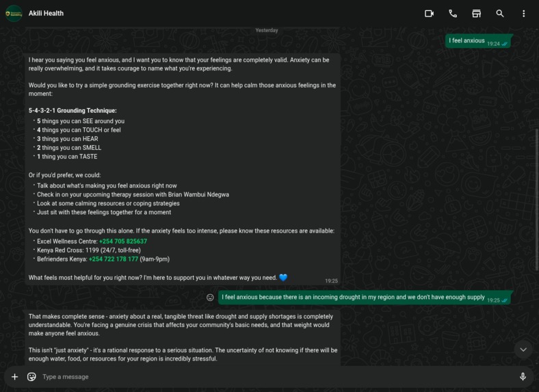This screenshot has height=392, width=539.
Task: Click "4 things you can TOUCH or feel"
Action: 79,130
